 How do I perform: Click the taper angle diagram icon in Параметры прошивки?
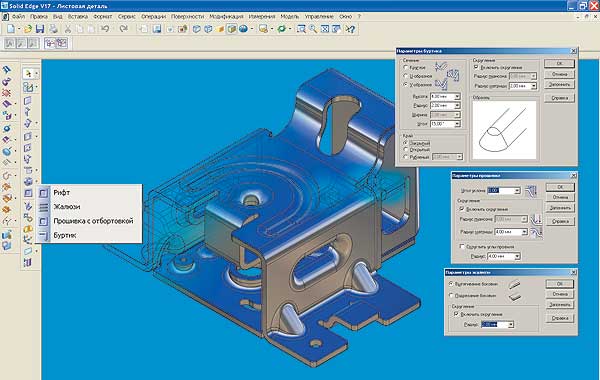coord(531,191)
